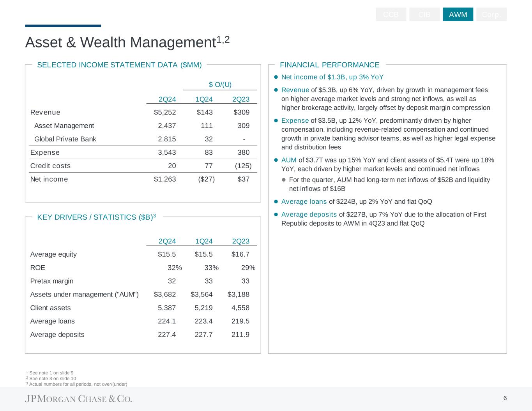Select the Asset Management row label
The image size is (532, 411).
64,125
